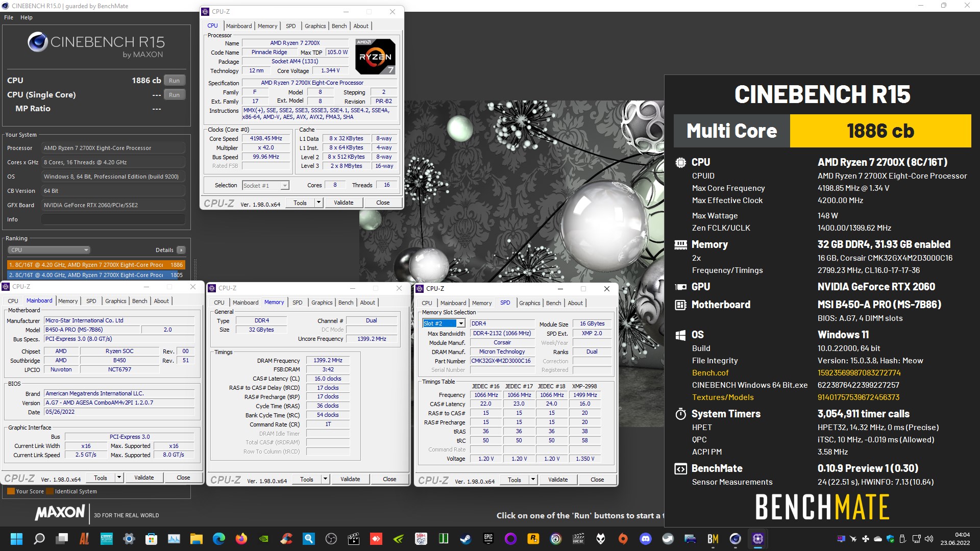Viewport: 980px width, 551px height.
Task: Open the CPU ranking dropdown in Cinebench
Action: point(49,250)
